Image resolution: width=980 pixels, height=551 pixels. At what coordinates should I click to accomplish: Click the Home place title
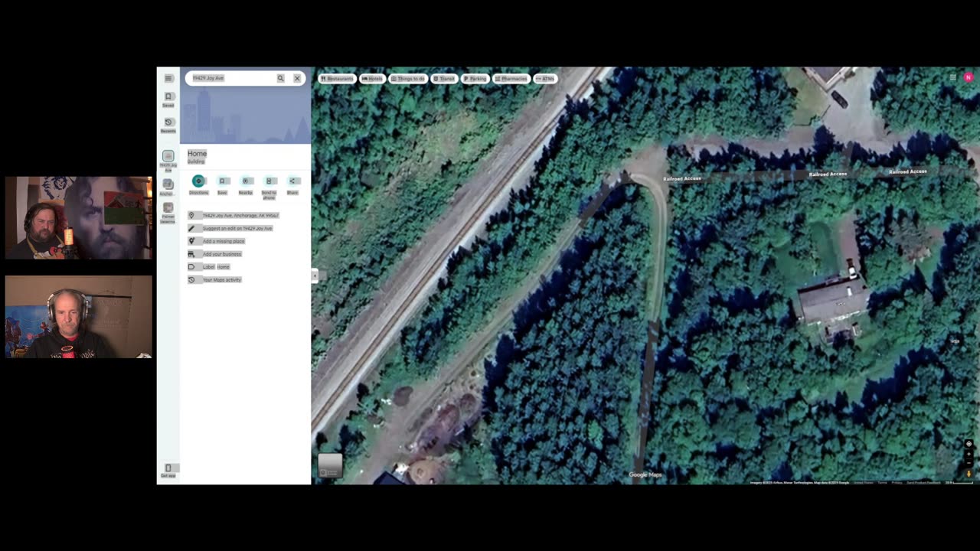pyautogui.click(x=197, y=154)
